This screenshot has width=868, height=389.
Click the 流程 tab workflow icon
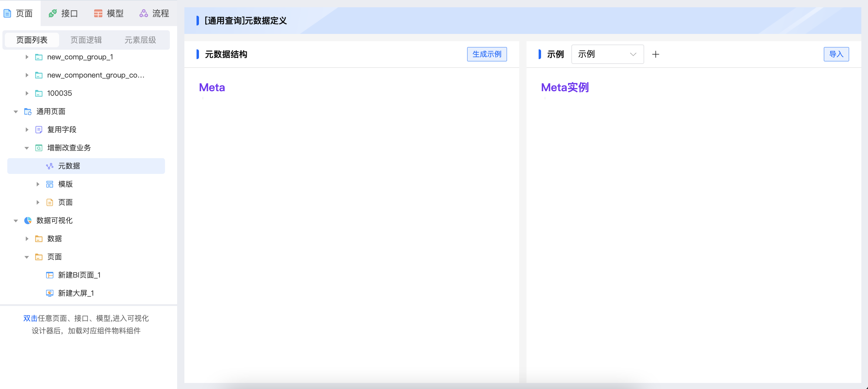coord(143,13)
